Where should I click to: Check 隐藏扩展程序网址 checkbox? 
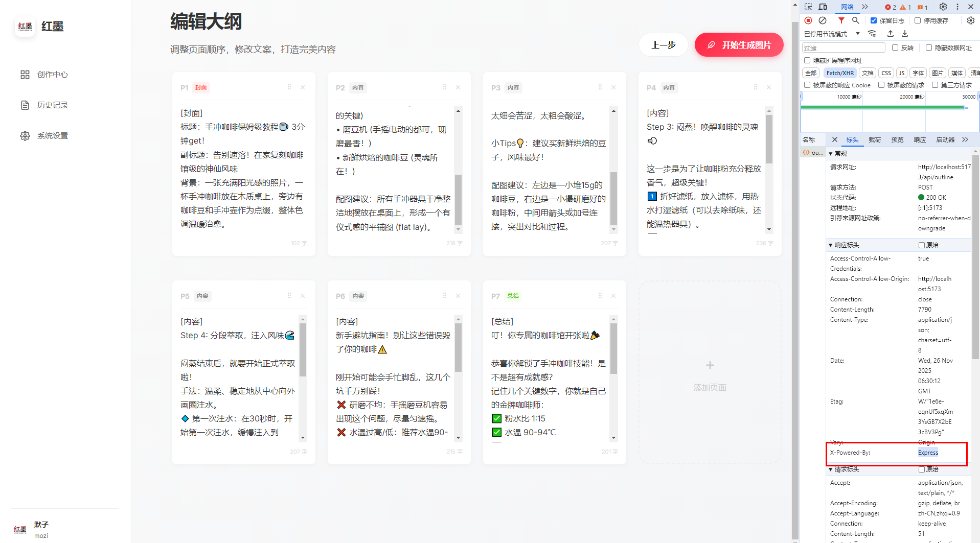click(807, 60)
